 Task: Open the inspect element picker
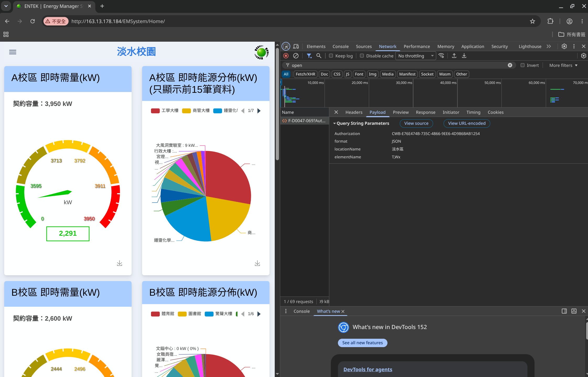point(286,46)
